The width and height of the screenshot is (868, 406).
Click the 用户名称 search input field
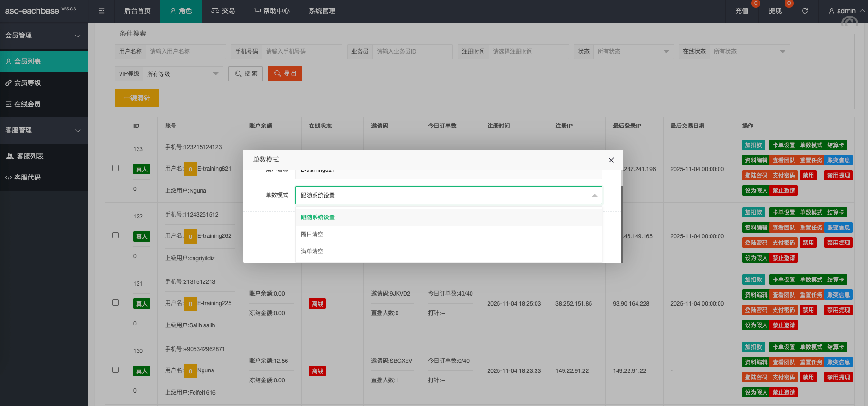(185, 52)
